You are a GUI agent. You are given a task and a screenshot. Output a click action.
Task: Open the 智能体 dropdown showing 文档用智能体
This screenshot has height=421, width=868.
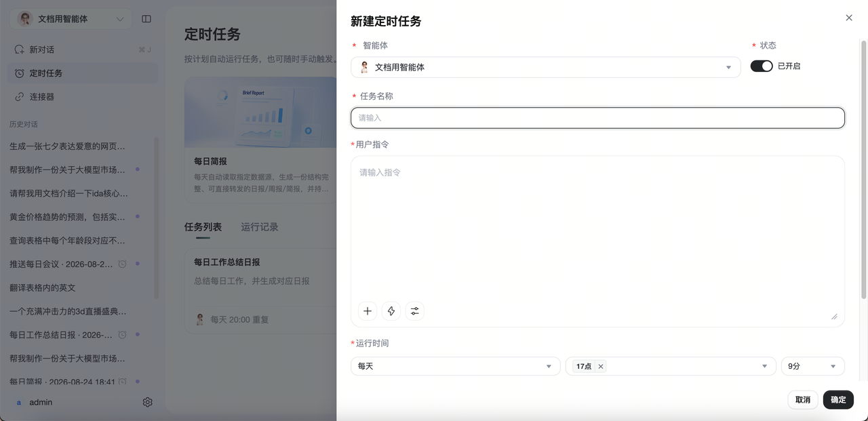click(x=545, y=67)
